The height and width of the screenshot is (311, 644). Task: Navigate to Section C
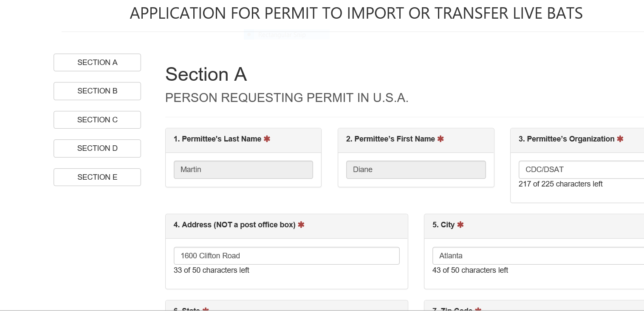coord(97,120)
